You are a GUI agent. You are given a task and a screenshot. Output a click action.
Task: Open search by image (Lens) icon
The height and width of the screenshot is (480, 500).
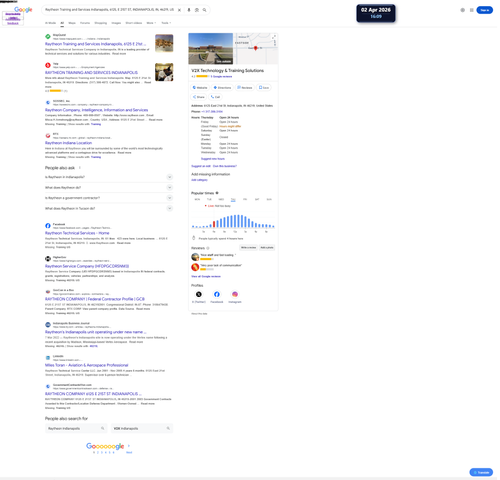[x=197, y=10]
